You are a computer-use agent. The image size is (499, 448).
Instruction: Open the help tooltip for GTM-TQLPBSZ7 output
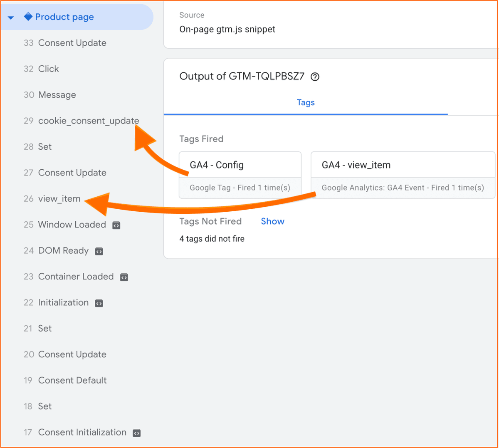click(x=315, y=77)
